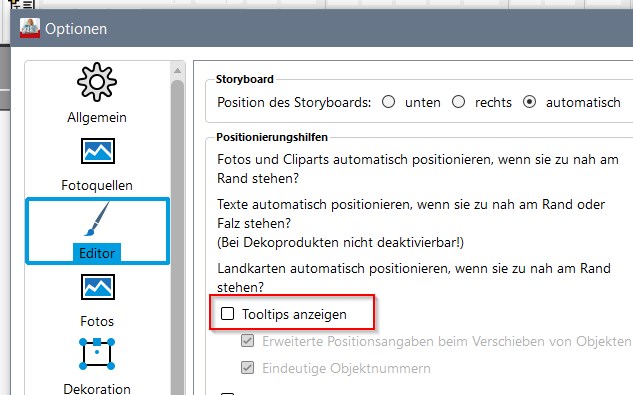Select storyboard position 'automatisch'
The width and height of the screenshot is (633, 395).
[x=529, y=102]
